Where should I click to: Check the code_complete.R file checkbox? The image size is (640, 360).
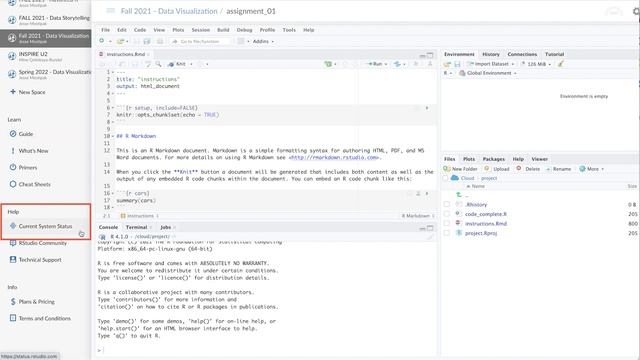(x=447, y=214)
